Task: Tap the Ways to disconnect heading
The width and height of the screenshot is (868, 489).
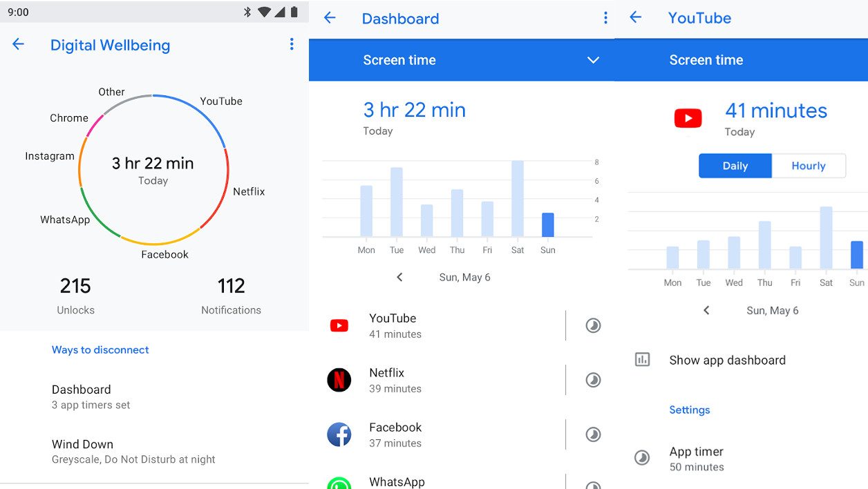Action: 100,349
